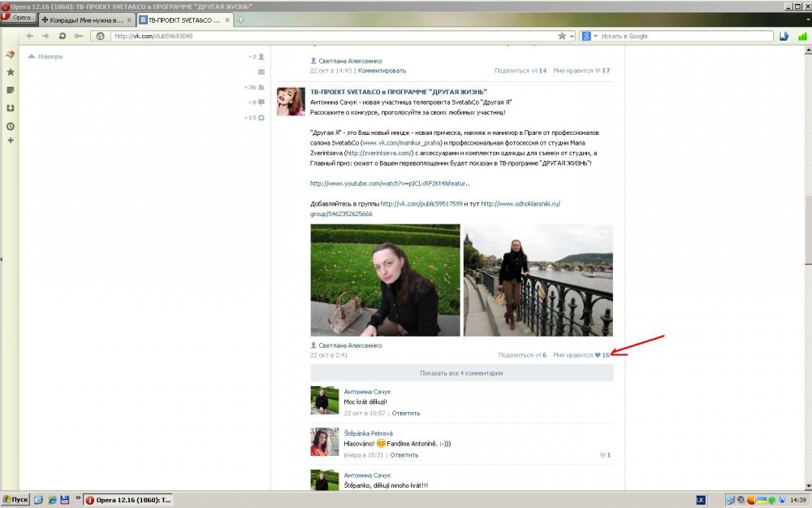Open the Opera main menu button
The width and height of the screenshot is (812, 508).
[18, 18]
